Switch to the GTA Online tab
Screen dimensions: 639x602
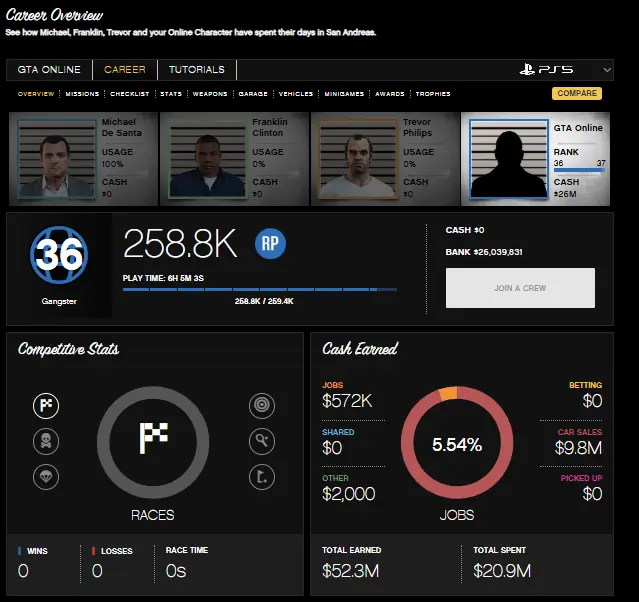click(x=48, y=70)
